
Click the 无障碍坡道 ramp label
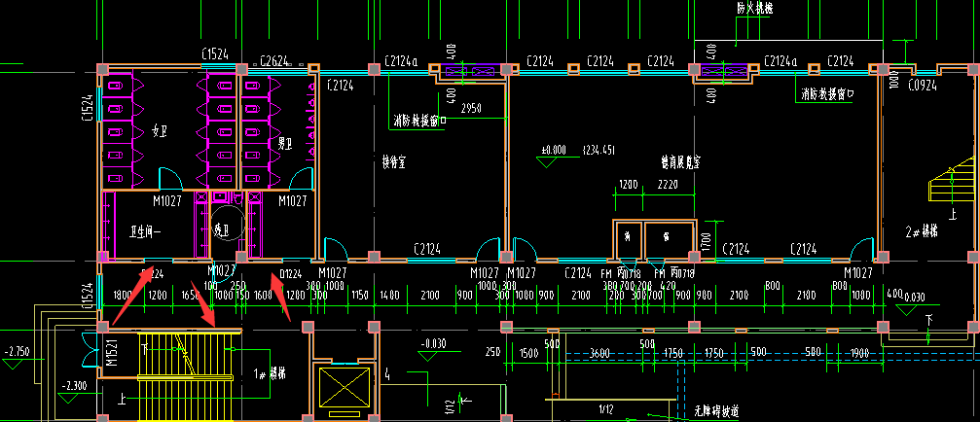click(x=716, y=412)
